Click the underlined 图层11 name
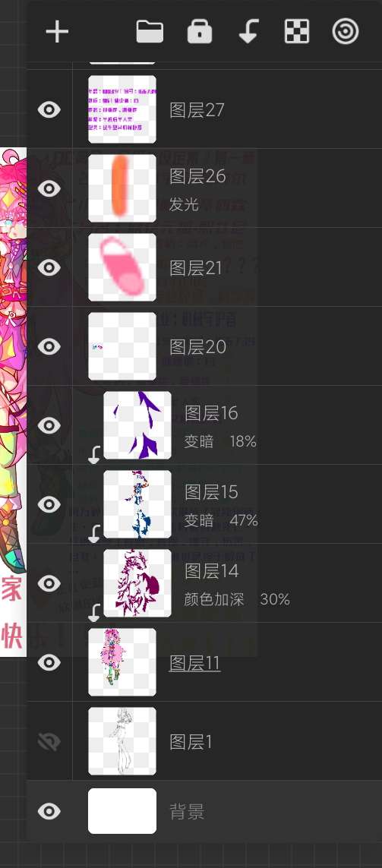This screenshot has width=382, height=868. point(195,663)
